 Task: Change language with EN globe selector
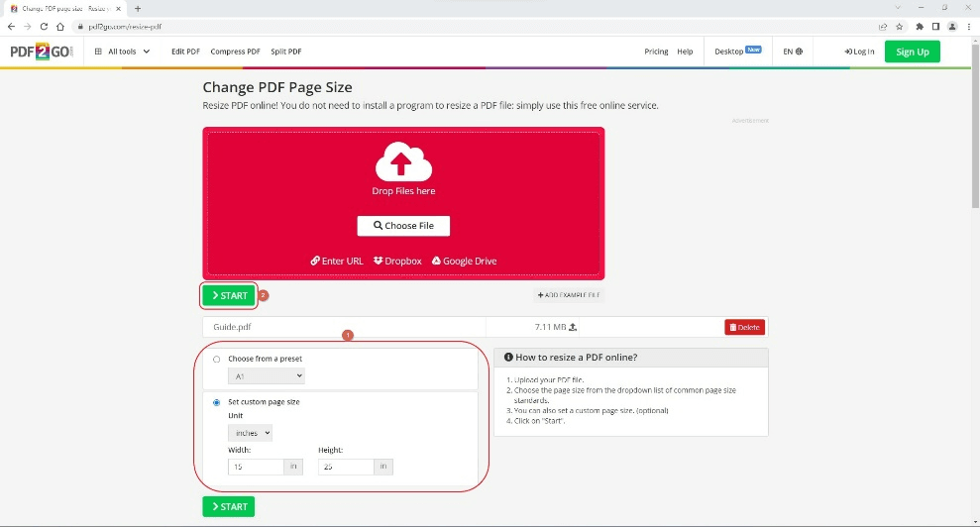coord(793,52)
